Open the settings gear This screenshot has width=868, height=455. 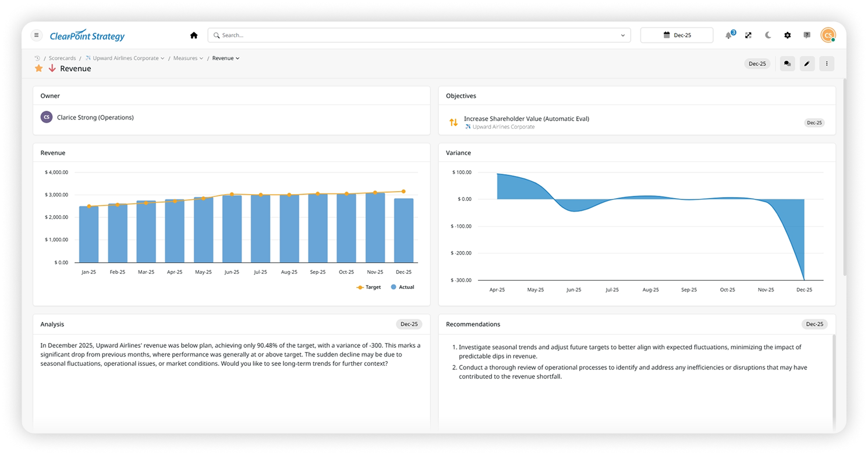[787, 35]
